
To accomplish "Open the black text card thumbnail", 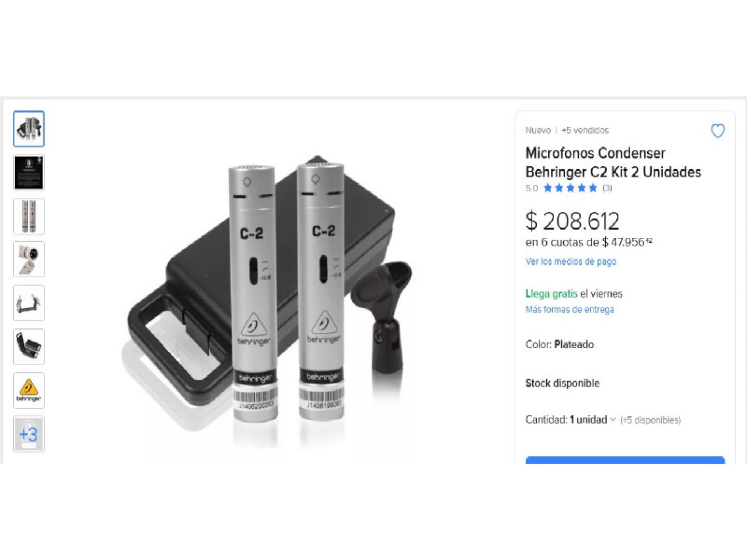I will (29, 172).
